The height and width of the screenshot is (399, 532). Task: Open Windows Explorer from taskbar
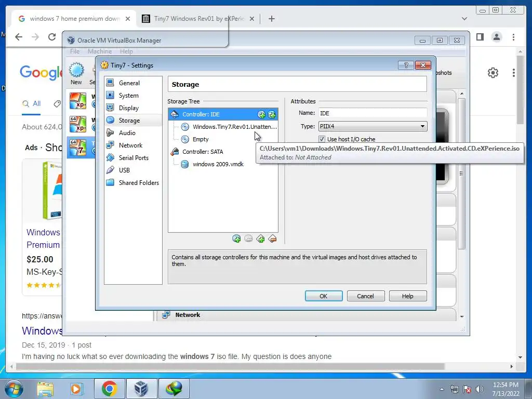pyautogui.click(x=45, y=389)
